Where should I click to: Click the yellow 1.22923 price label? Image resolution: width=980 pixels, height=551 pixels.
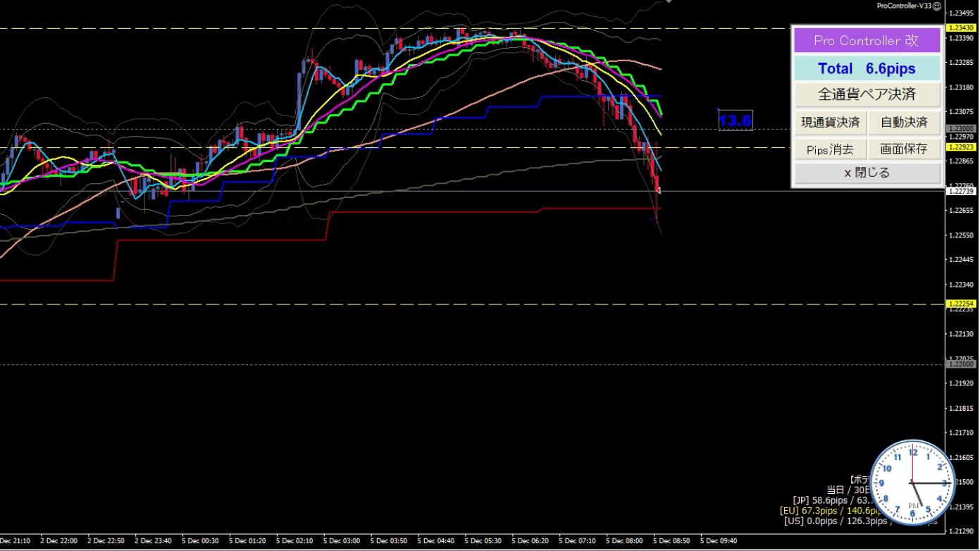961,147
